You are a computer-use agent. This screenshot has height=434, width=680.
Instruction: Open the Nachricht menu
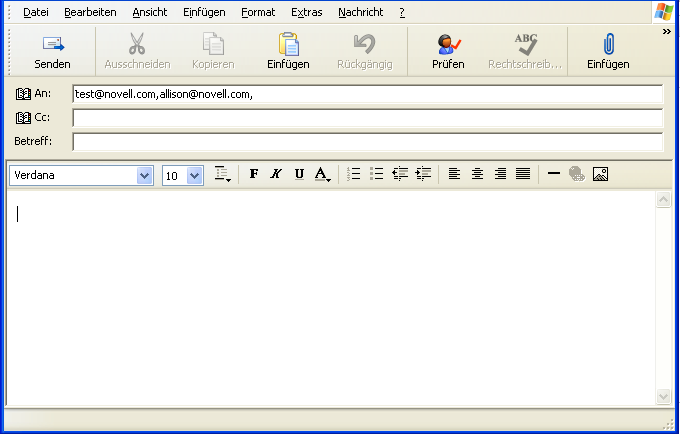[360, 12]
